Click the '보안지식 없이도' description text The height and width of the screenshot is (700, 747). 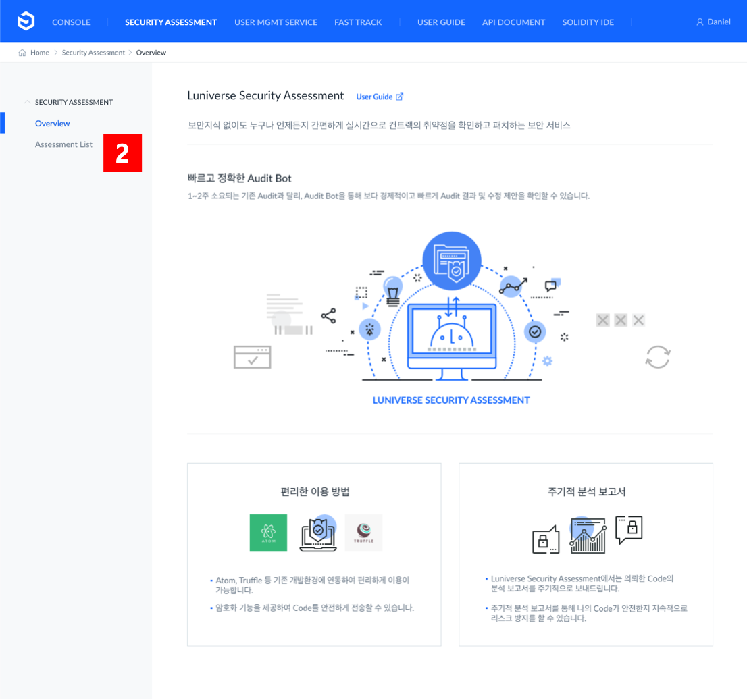pyautogui.click(x=379, y=126)
